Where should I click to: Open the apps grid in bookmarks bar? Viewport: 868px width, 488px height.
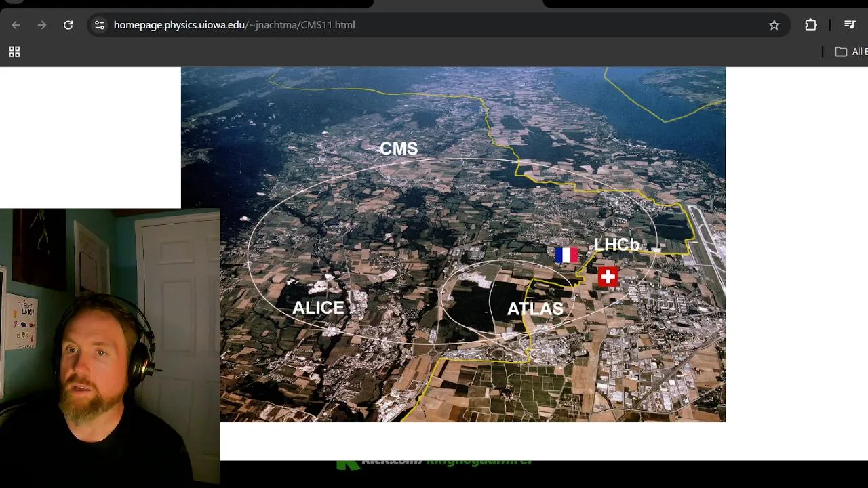(x=14, y=52)
